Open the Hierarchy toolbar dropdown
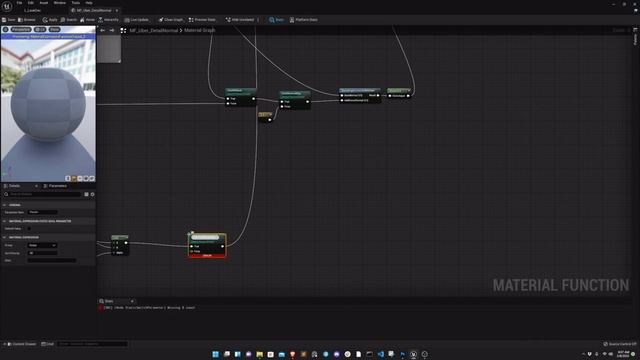 (108, 20)
